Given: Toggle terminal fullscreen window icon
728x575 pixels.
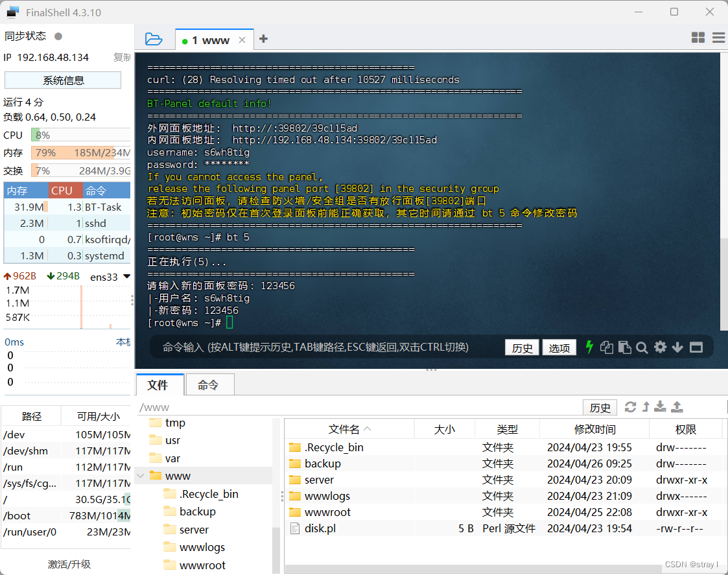Looking at the screenshot, I should (x=696, y=347).
